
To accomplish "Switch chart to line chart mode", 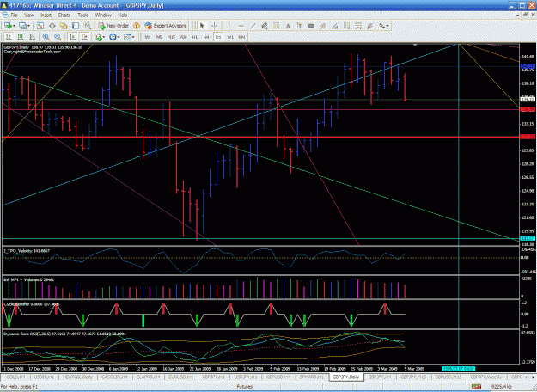I will coord(32,37).
